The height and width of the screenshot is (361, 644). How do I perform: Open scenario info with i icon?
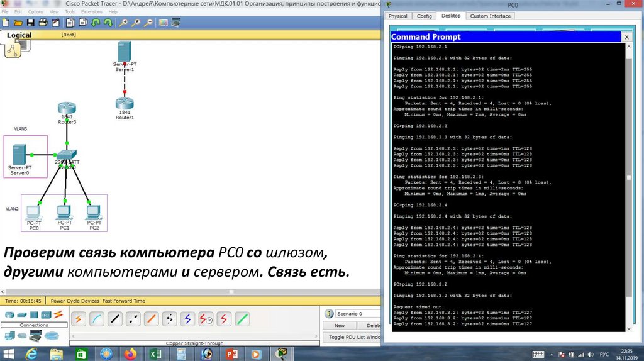[329, 314]
